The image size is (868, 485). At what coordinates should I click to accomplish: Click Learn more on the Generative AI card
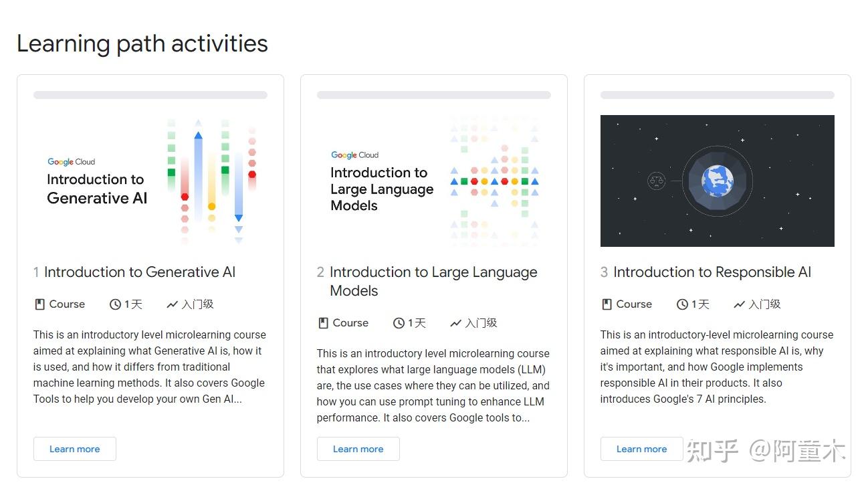coord(74,449)
